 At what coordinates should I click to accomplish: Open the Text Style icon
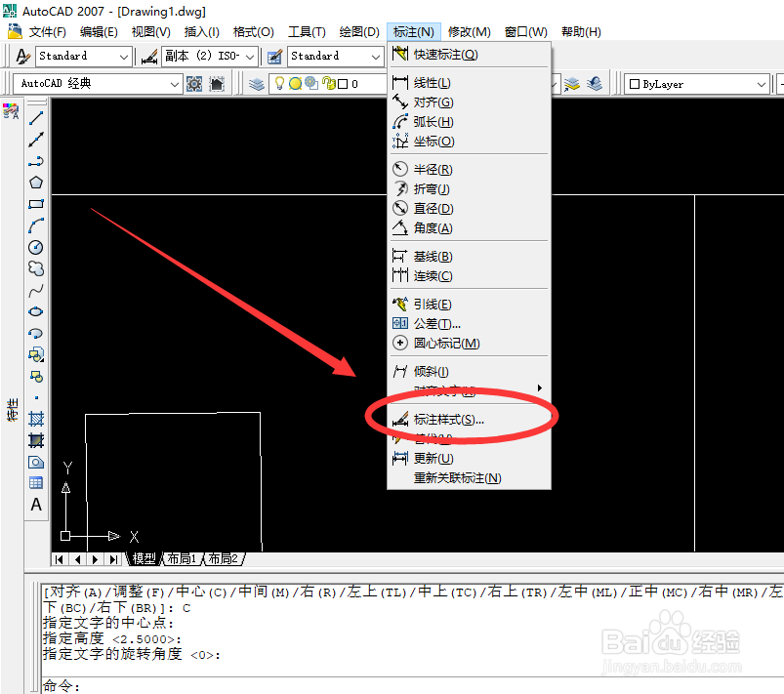coord(22,56)
